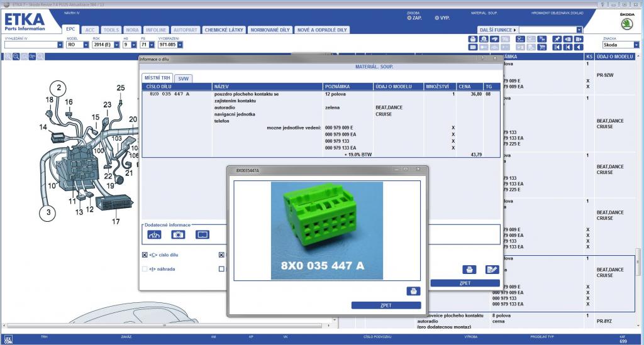Toggle the <I> náhrada checkbox
The width and height of the screenshot is (644, 345).
coord(145,269)
